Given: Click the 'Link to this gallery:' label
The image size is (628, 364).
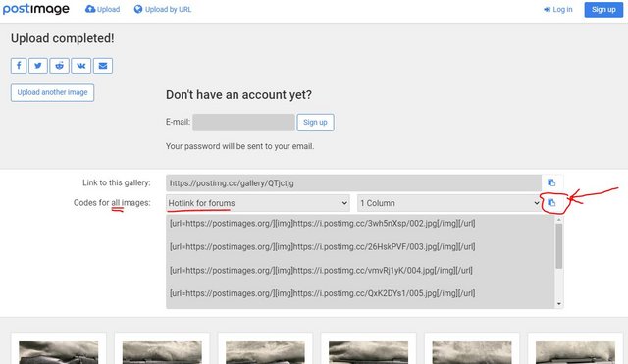Looking at the screenshot, I should point(117,182).
